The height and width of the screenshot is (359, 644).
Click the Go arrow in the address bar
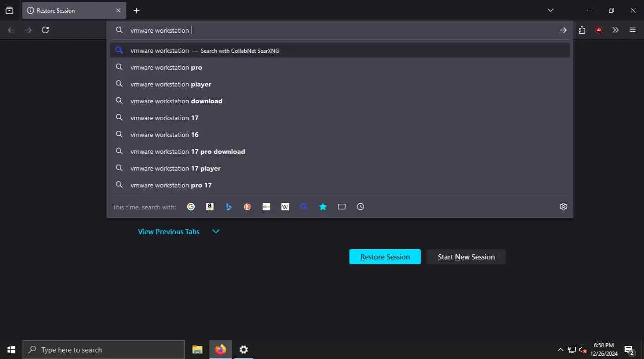563,30
